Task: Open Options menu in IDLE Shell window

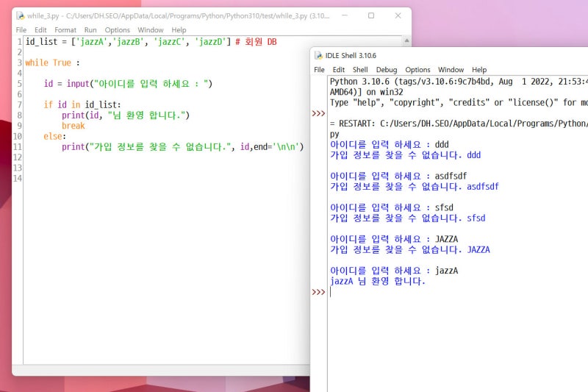Action: [x=417, y=70]
